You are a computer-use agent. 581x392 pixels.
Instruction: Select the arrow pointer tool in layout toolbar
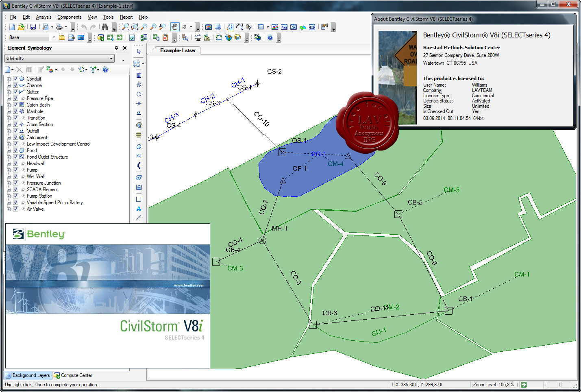139,52
